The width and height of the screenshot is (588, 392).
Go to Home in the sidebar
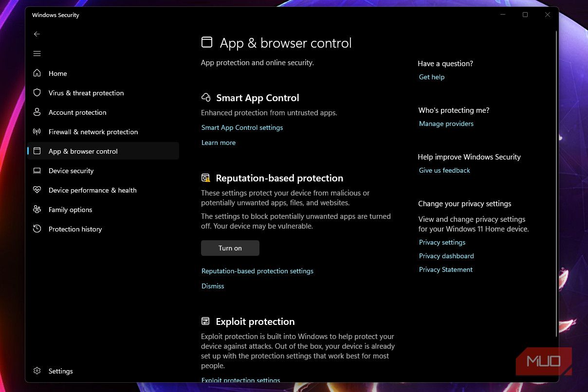coord(103,73)
